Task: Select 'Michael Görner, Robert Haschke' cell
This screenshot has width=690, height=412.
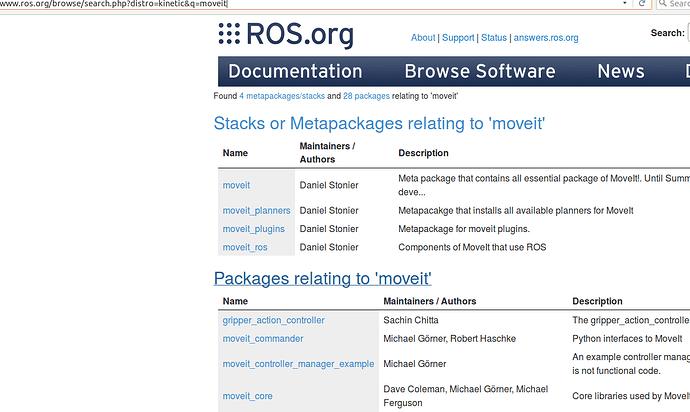Action: (x=450, y=339)
